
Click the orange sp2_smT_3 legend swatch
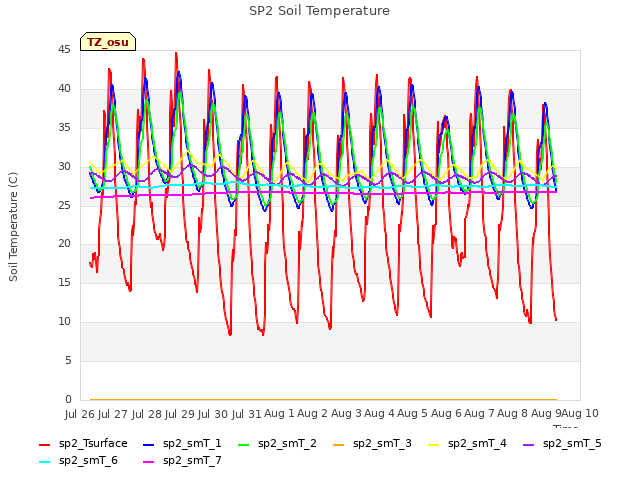pyautogui.click(x=339, y=444)
